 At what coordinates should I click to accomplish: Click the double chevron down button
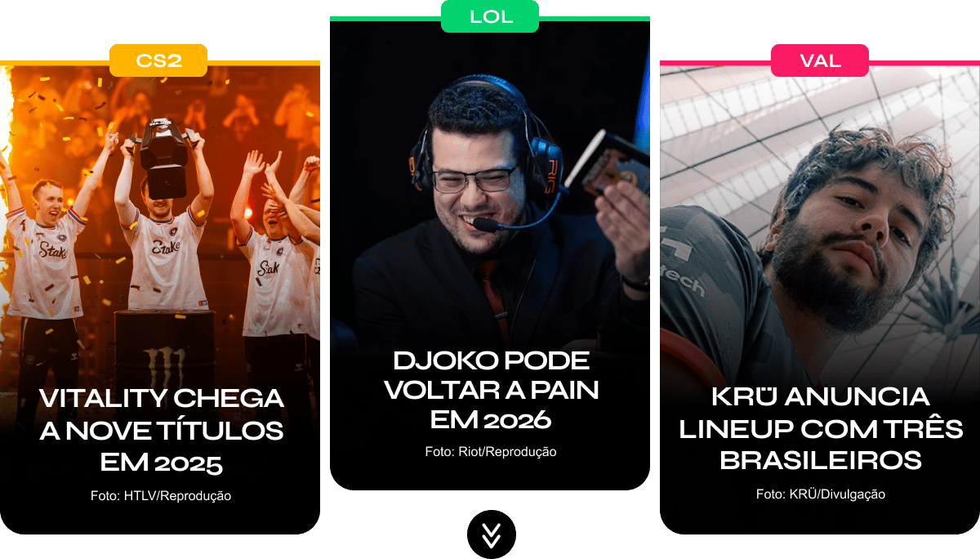pyautogui.click(x=492, y=534)
